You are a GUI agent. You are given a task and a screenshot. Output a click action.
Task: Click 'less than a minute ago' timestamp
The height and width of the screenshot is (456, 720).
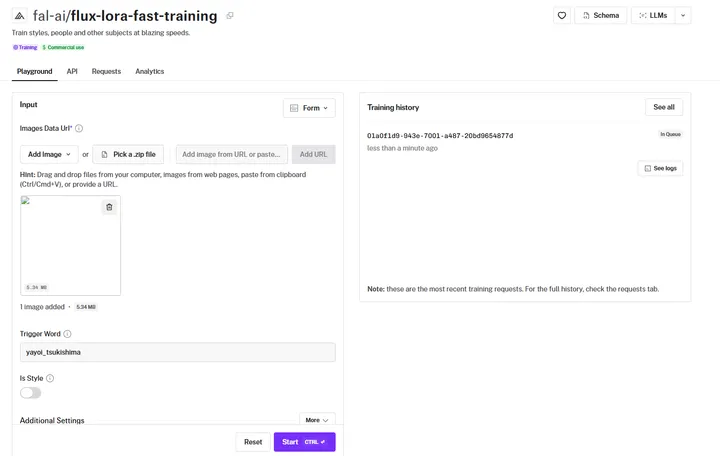click(402, 148)
